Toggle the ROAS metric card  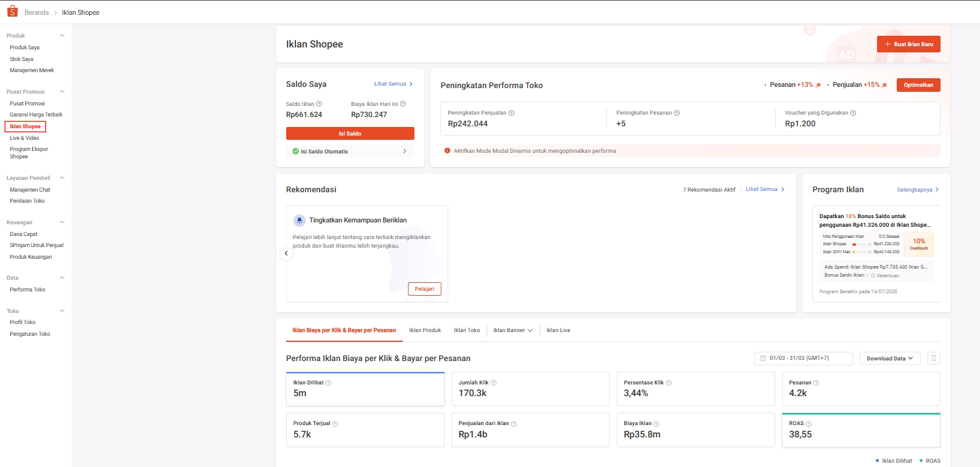(x=861, y=430)
